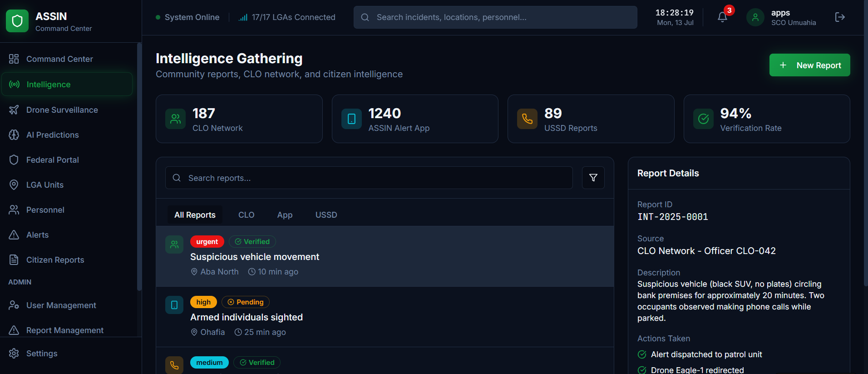The width and height of the screenshot is (868, 374).
Task: Click the Drone Surveillance plane icon
Action: coord(14,110)
